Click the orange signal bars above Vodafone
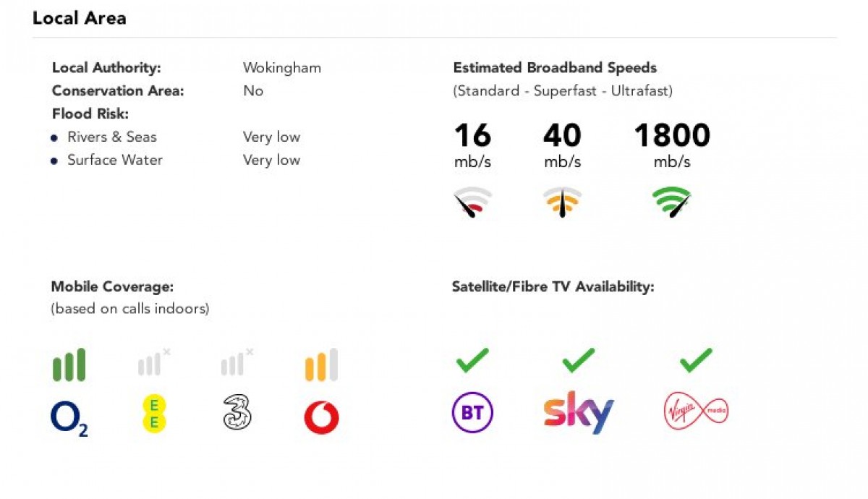The image size is (868, 499). (x=321, y=365)
